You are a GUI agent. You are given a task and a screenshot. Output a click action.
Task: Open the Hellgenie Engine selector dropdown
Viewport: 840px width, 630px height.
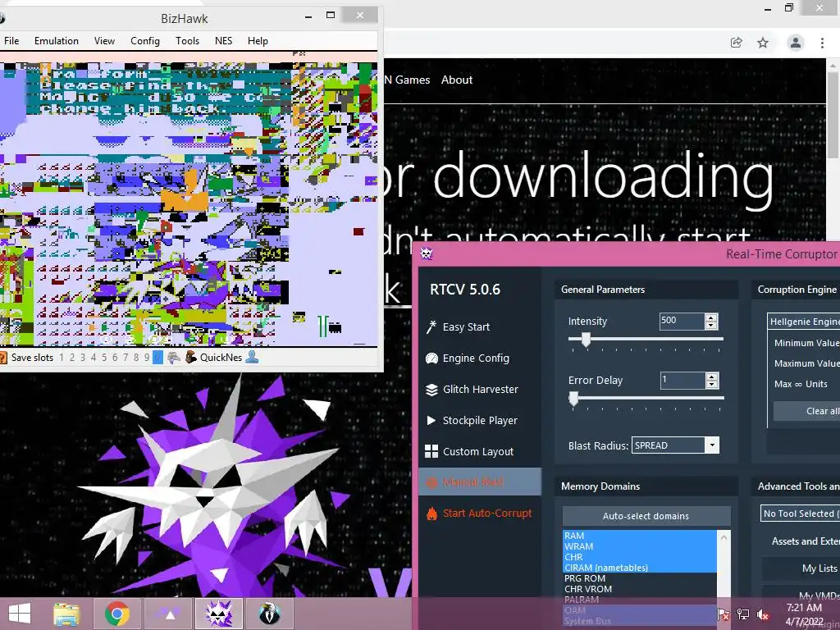coord(804,322)
